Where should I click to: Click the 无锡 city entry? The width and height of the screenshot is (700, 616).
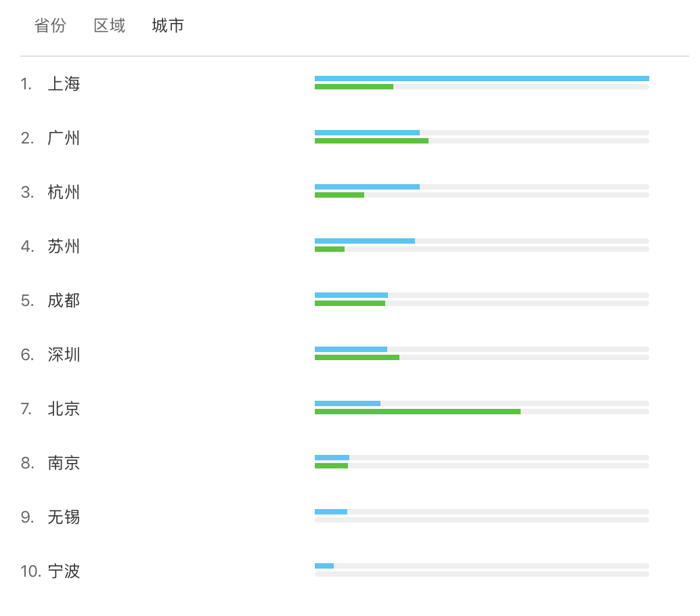64,517
